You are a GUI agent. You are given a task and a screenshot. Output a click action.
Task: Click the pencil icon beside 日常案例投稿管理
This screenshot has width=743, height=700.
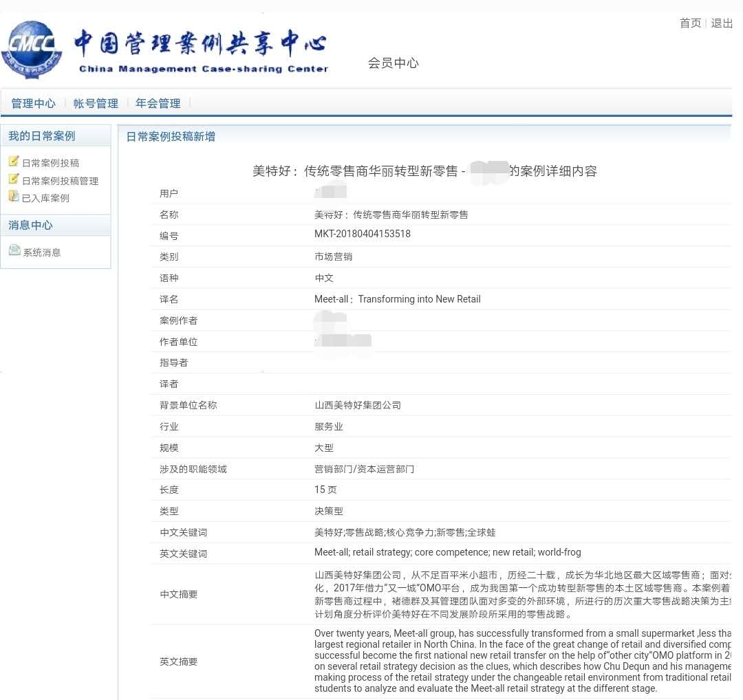point(14,179)
